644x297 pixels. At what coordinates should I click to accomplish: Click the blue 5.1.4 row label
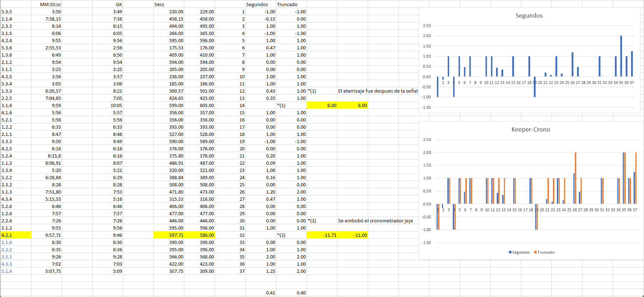tap(7, 271)
